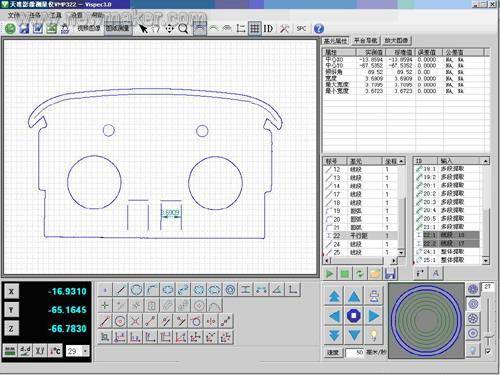
Task: Click element list vertical scrollbar down arrow
Action: 401,253
